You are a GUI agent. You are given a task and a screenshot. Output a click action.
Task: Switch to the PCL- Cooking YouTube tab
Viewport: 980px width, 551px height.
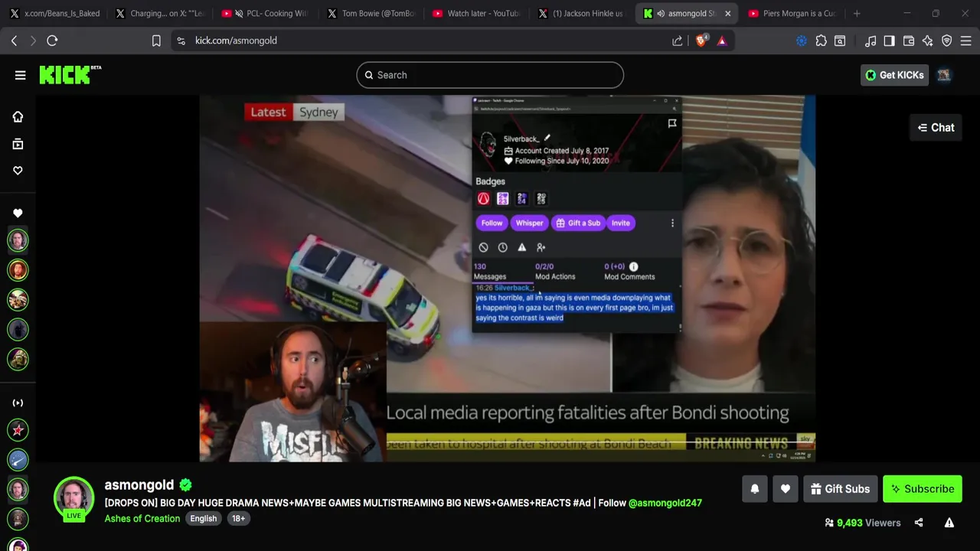266,13
